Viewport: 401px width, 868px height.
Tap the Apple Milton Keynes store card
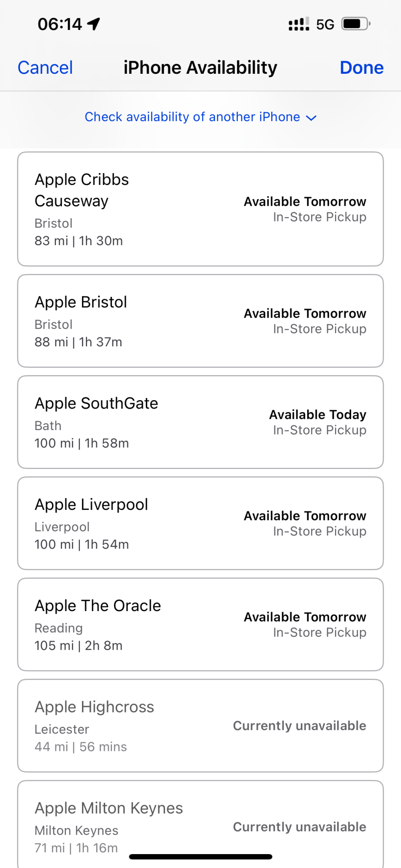click(x=200, y=825)
